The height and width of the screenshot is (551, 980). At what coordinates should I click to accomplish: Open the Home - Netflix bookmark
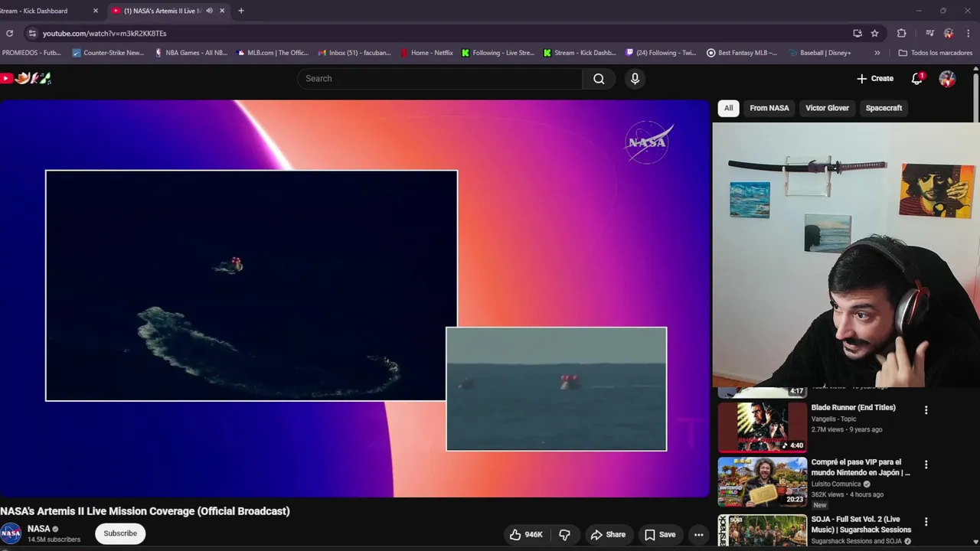pyautogui.click(x=427, y=53)
